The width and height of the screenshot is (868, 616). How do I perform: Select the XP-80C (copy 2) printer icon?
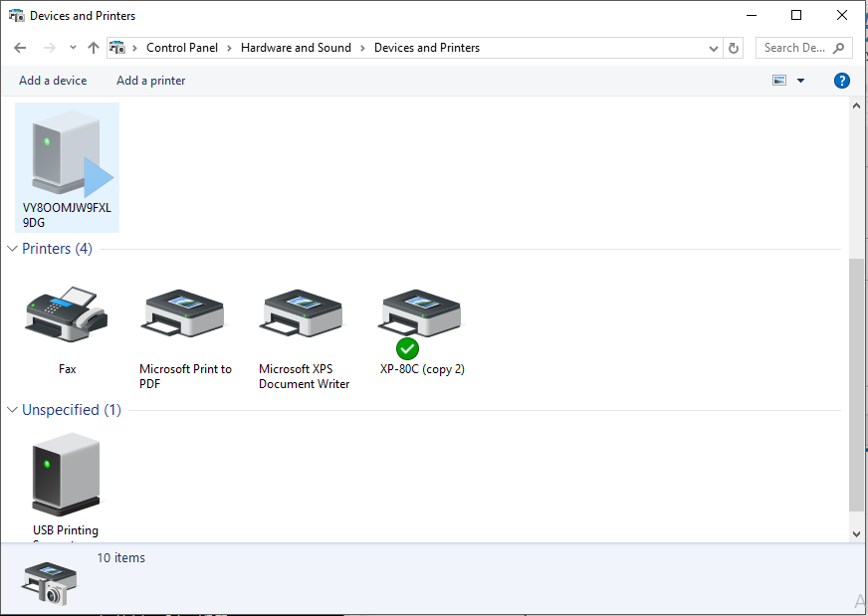click(420, 312)
